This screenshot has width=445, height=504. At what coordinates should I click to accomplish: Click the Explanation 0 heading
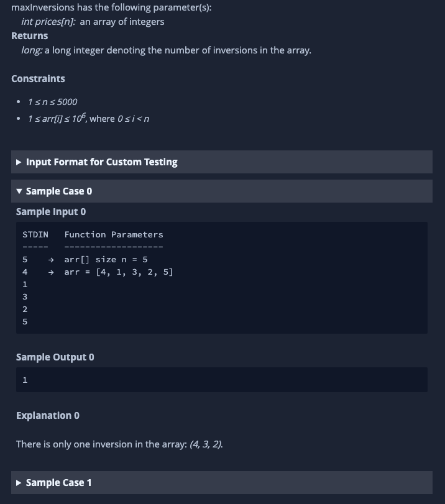tap(48, 416)
